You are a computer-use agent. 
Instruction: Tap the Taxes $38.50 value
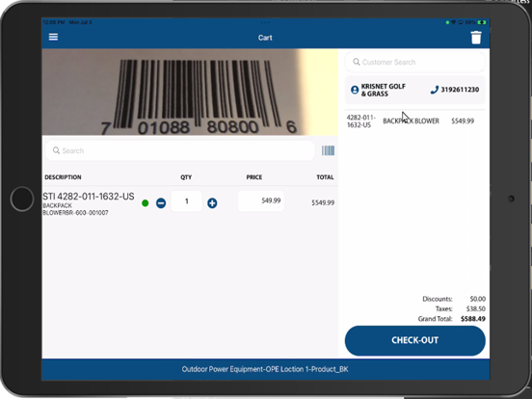click(x=476, y=308)
